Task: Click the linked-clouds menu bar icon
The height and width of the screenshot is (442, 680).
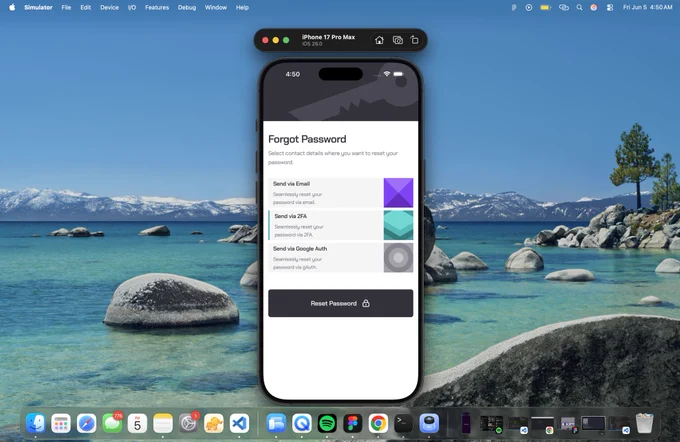Action: (x=563, y=7)
